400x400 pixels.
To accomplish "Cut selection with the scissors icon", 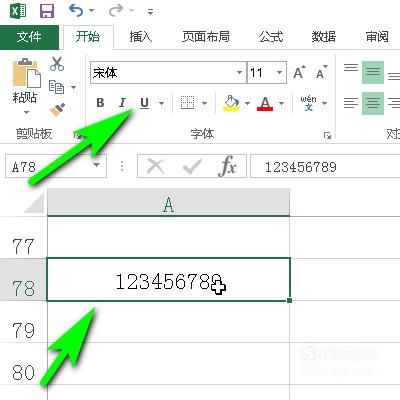I will tap(57, 63).
